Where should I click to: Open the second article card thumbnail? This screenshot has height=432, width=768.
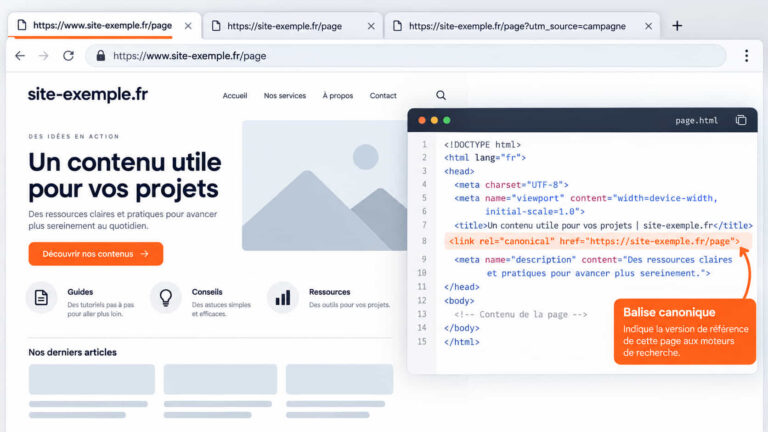coord(220,379)
